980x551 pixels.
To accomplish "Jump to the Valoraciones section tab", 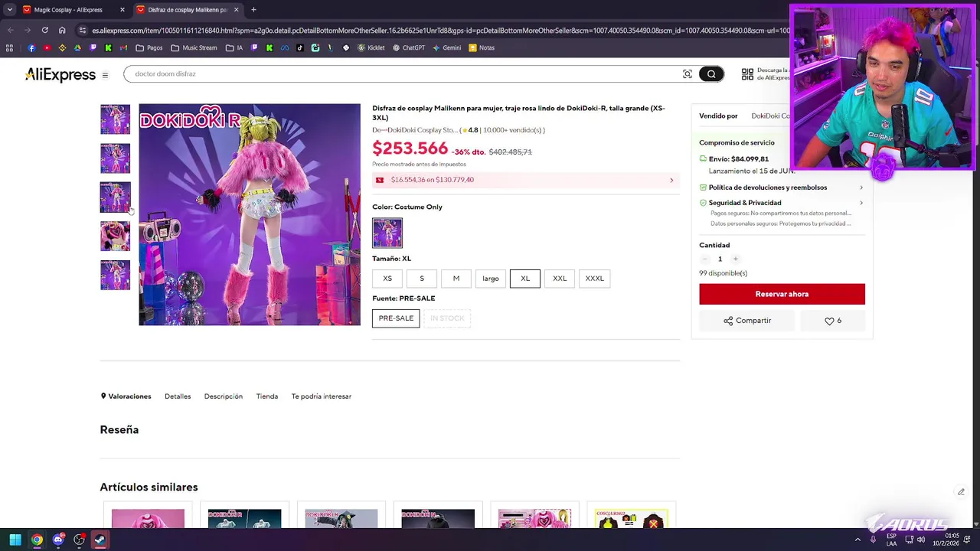I will click(126, 396).
